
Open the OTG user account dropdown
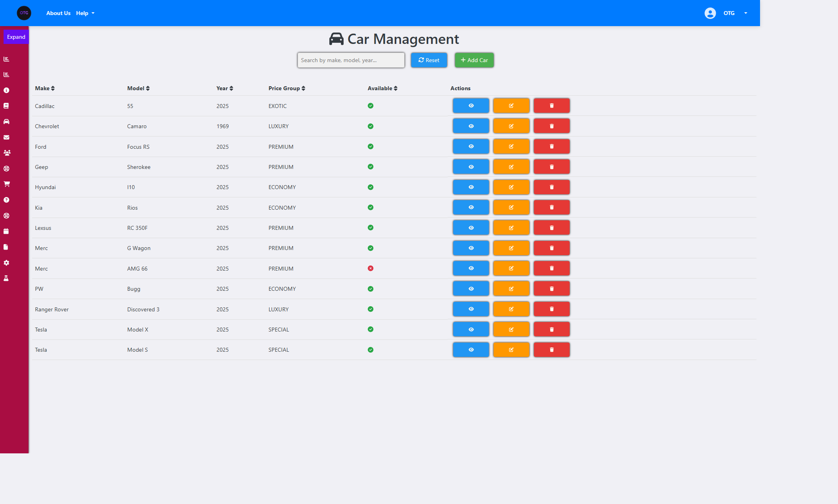pyautogui.click(x=735, y=13)
